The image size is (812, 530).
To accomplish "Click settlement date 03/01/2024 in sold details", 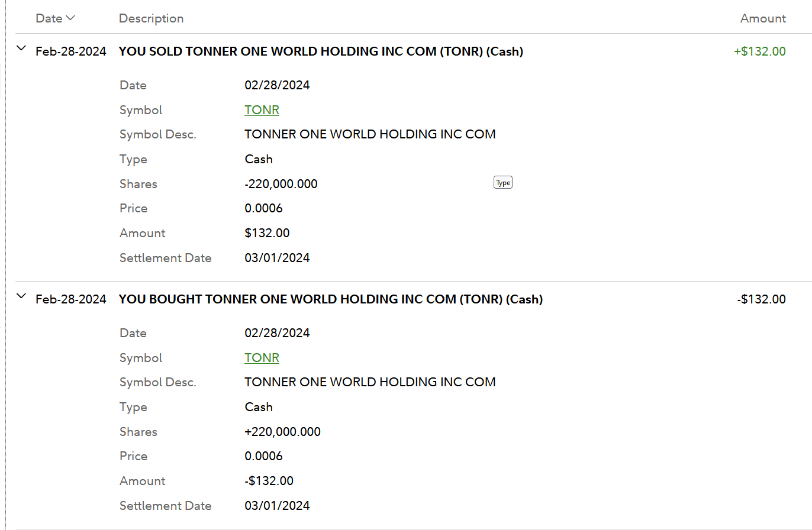I will tap(277, 258).
